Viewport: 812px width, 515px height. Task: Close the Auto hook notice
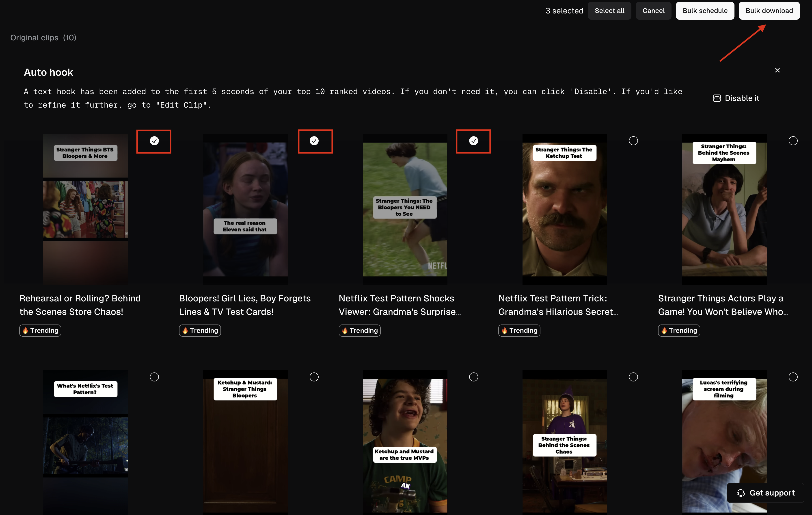coord(777,70)
